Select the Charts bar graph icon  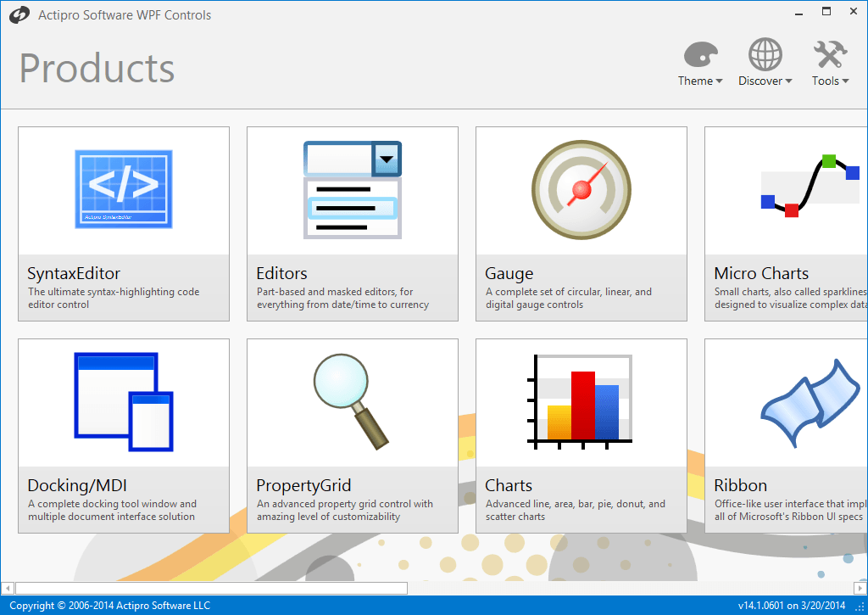click(x=580, y=402)
